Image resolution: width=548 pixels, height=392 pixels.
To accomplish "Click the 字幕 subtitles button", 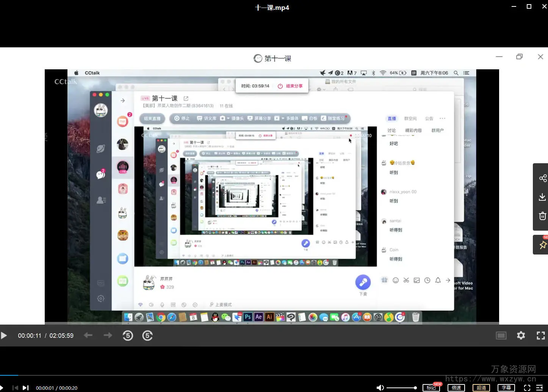I will pos(506,388).
